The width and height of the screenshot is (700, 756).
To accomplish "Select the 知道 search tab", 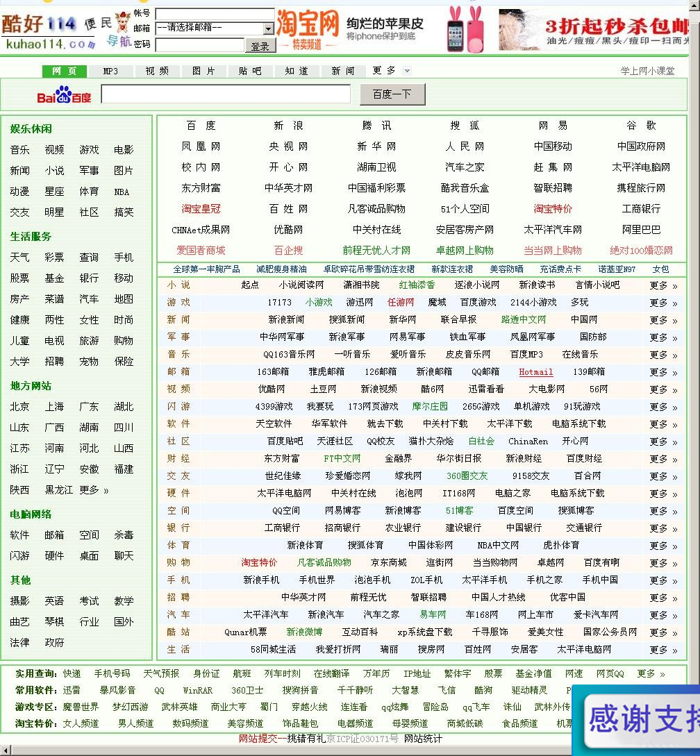I will coord(297,72).
